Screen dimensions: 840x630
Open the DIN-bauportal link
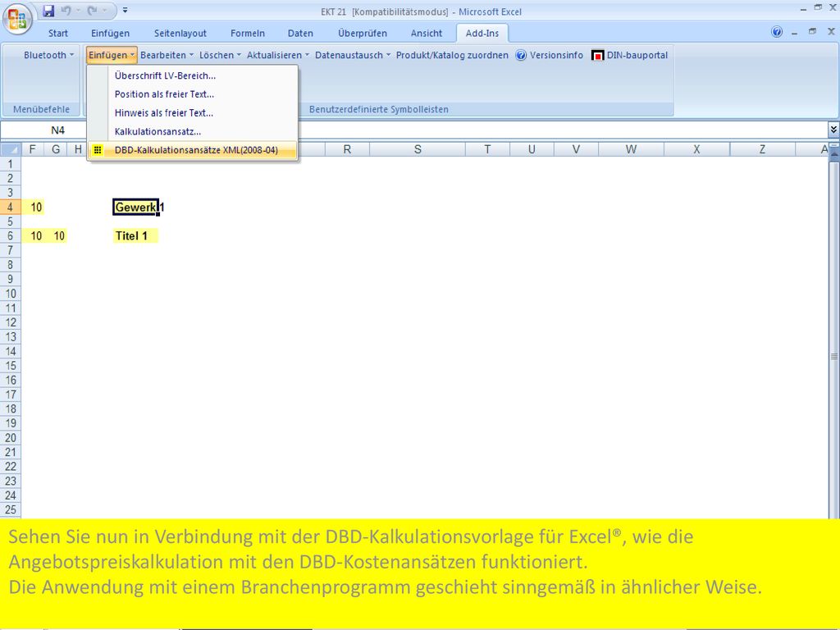[629, 55]
